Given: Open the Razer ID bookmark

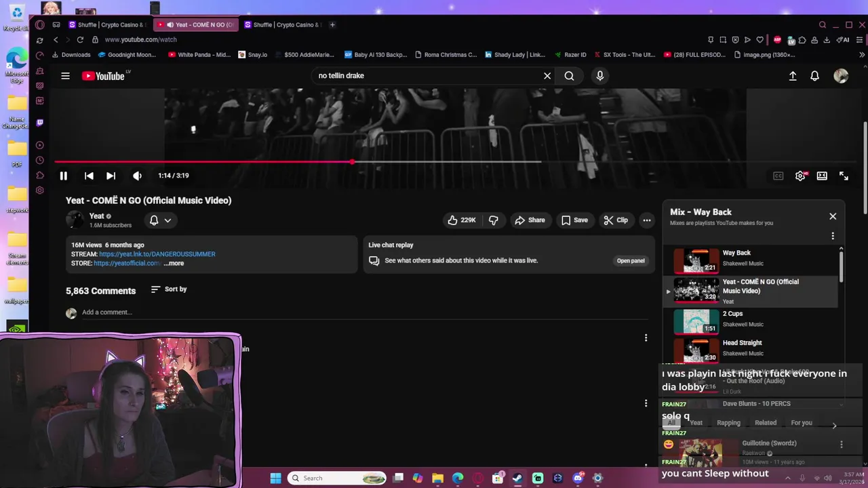Looking at the screenshot, I should (570, 55).
